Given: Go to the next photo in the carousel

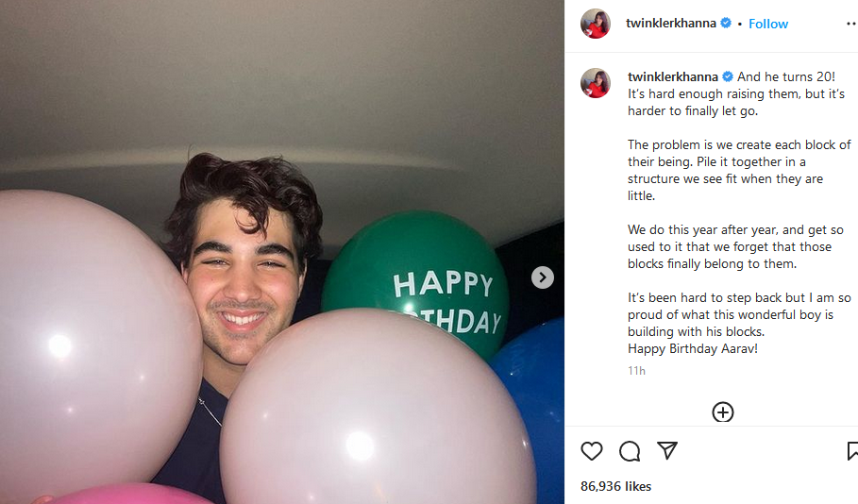Looking at the screenshot, I should pos(543,277).
